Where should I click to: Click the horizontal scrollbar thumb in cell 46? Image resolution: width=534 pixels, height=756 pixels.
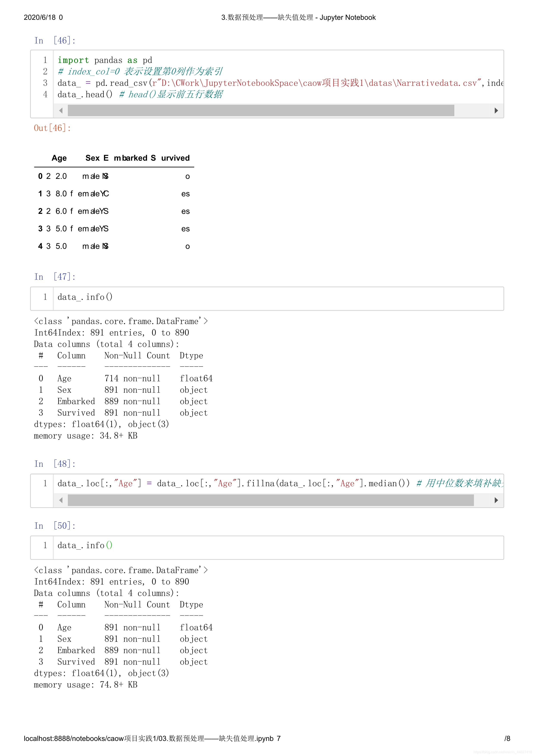(x=261, y=111)
